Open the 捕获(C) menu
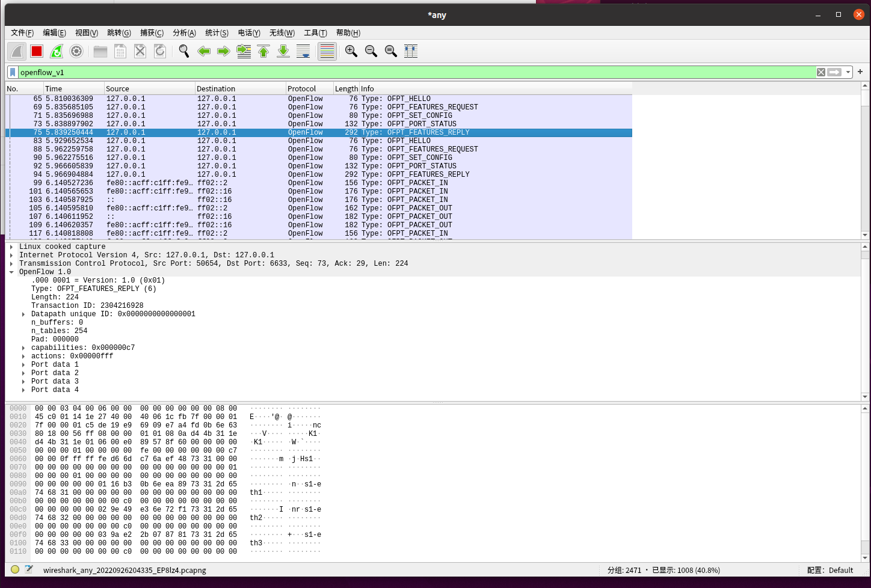The height and width of the screenshot is (588, 871). (x=152, y=32)
